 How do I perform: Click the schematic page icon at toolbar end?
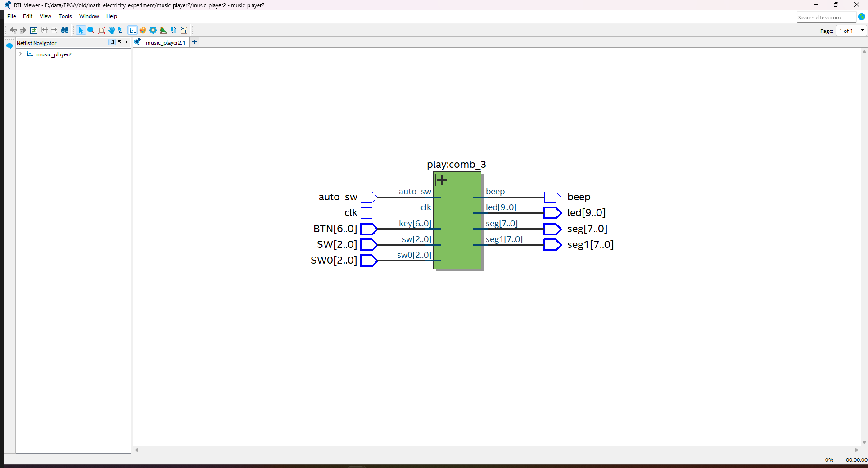(x=184, y=30)
